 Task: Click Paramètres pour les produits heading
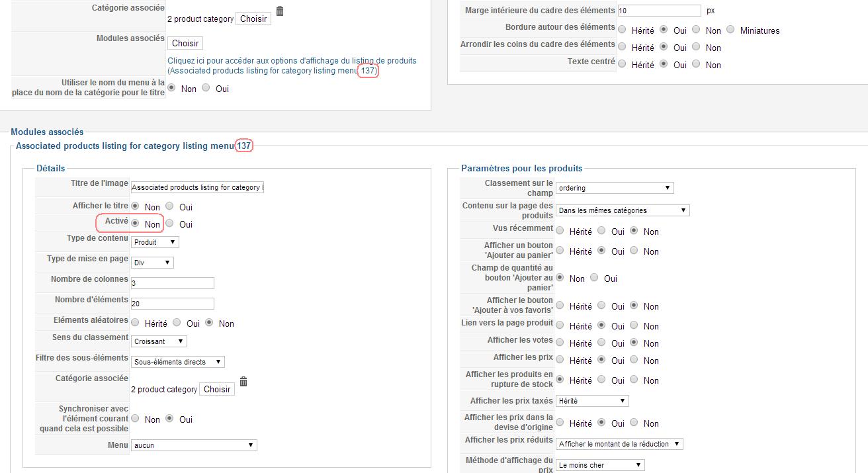point(521,168)
